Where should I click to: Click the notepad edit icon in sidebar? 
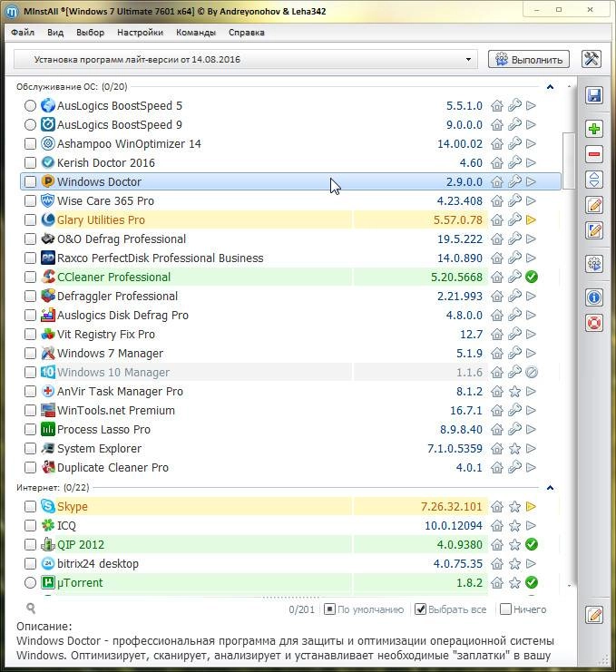tap(594, 205)
